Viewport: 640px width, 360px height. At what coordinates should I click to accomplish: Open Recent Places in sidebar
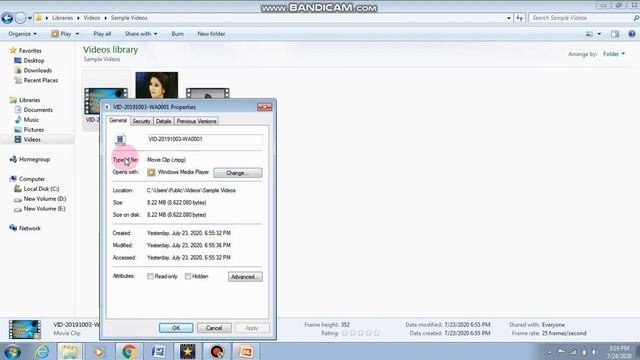coord(40,80)
